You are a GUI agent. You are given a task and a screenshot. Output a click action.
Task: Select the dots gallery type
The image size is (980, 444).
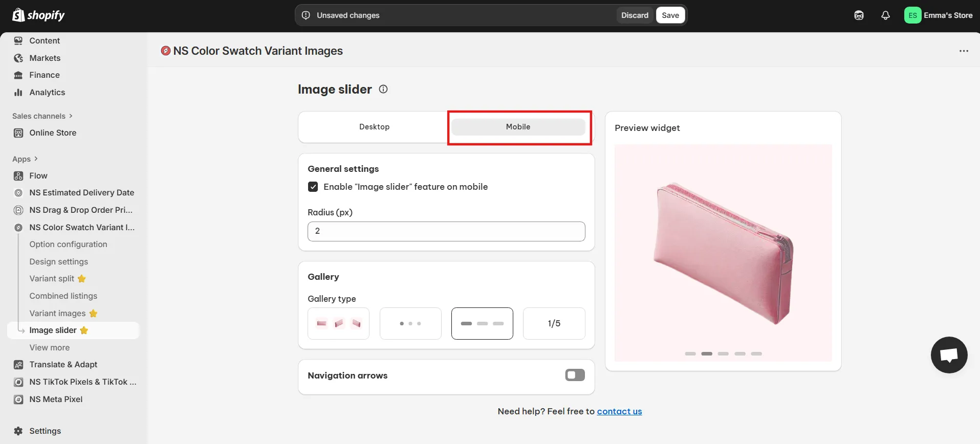pyautogui.click(x=410, y=323)
